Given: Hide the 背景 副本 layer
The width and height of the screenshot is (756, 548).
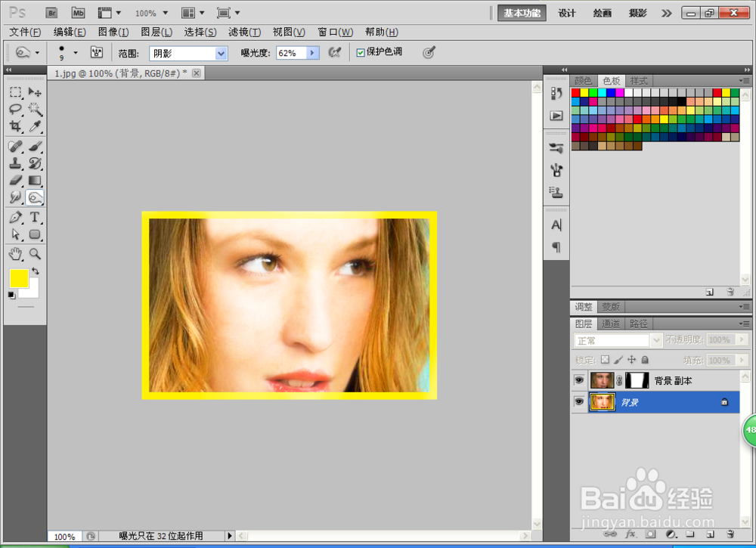Looking at the screenshot, I should coord(579,380).
